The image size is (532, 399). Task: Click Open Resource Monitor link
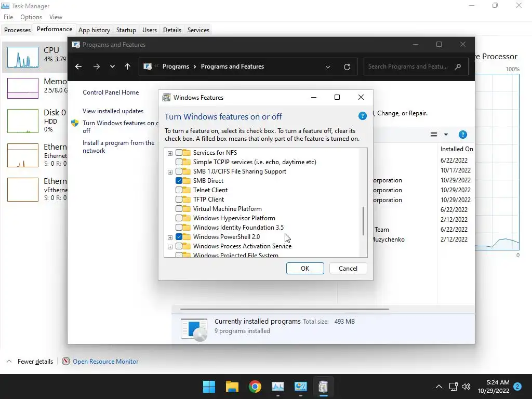click(x=105, y=362)
